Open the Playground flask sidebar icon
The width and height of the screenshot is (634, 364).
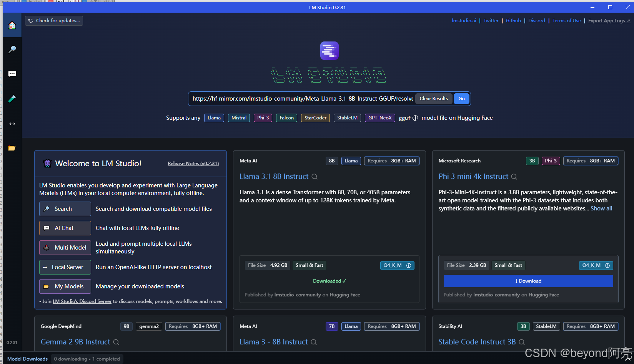tap(12, 99)
